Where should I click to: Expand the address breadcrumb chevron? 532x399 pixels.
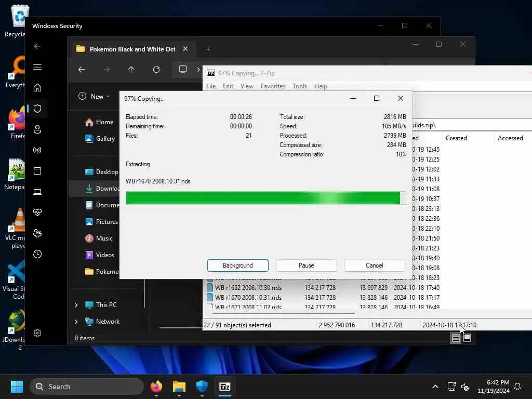198,70
